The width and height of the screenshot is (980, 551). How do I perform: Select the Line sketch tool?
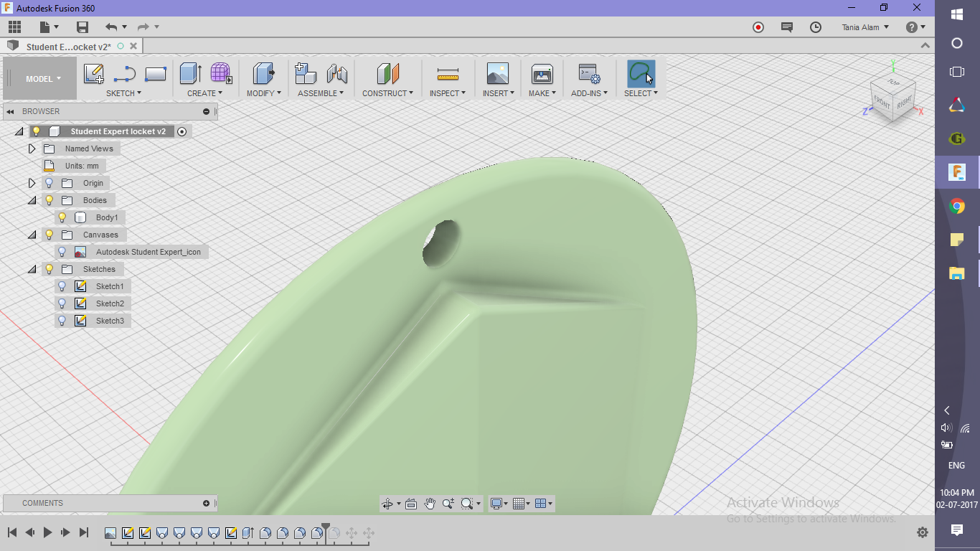click(x=125, y=74)
